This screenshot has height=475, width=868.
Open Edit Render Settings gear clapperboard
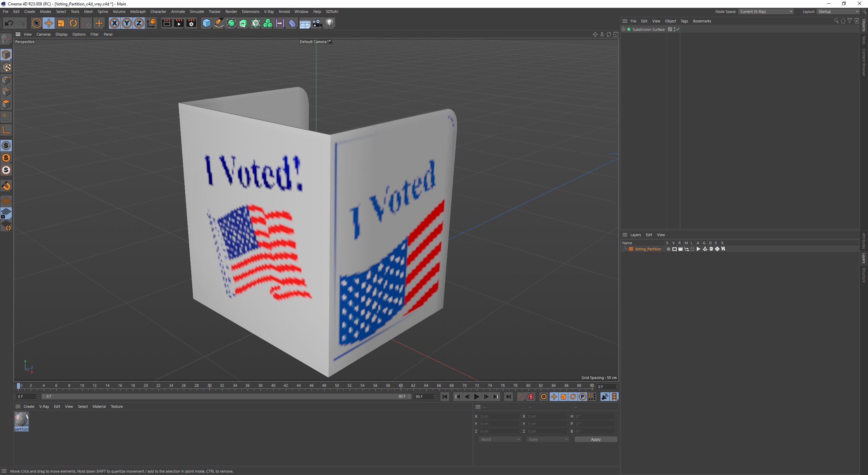point(191,23)
